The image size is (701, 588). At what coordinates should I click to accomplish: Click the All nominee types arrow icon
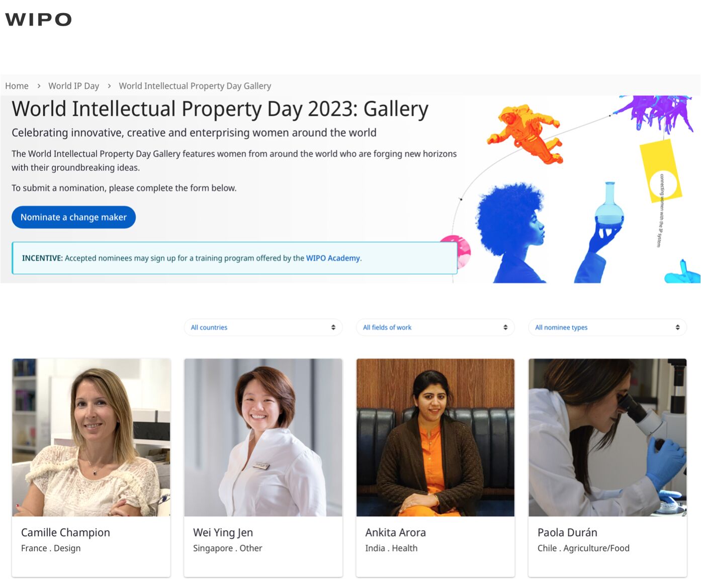pos(677,327)
